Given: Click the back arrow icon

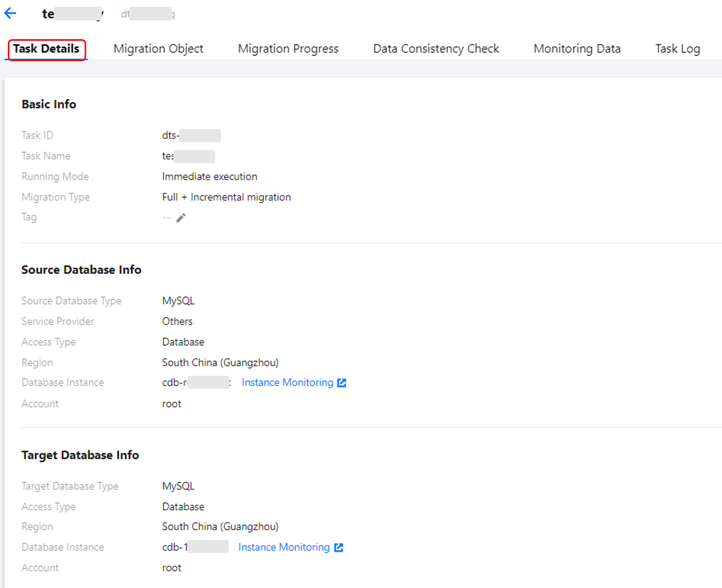Looking at the screenshot, I should [10, 14].
